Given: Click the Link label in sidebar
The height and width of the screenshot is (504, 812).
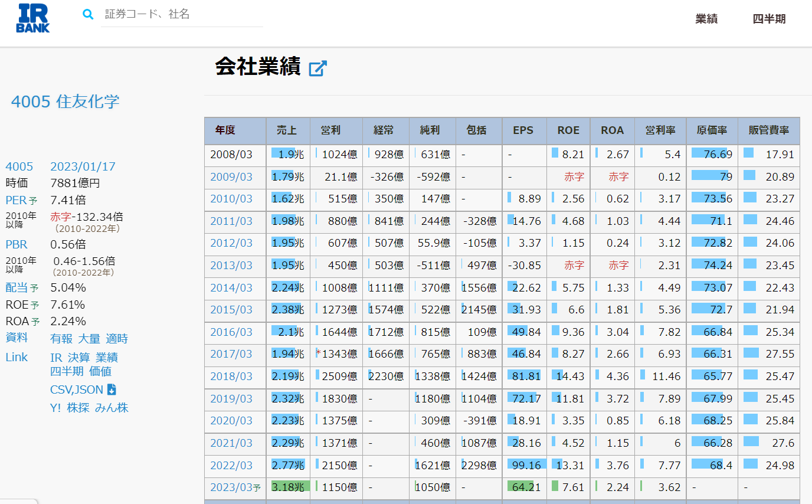Looking at the screenshot, I should tap(17, 357).
